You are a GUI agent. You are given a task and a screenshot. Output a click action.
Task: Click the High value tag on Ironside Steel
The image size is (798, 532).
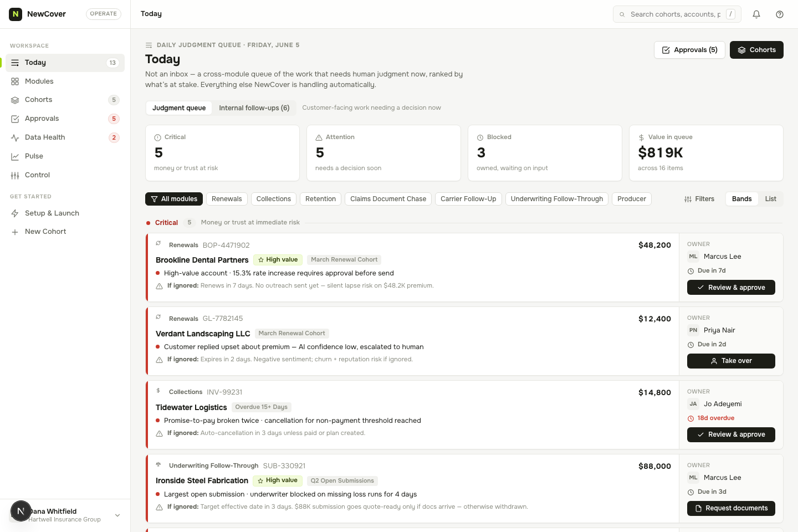tap(277, 480)
